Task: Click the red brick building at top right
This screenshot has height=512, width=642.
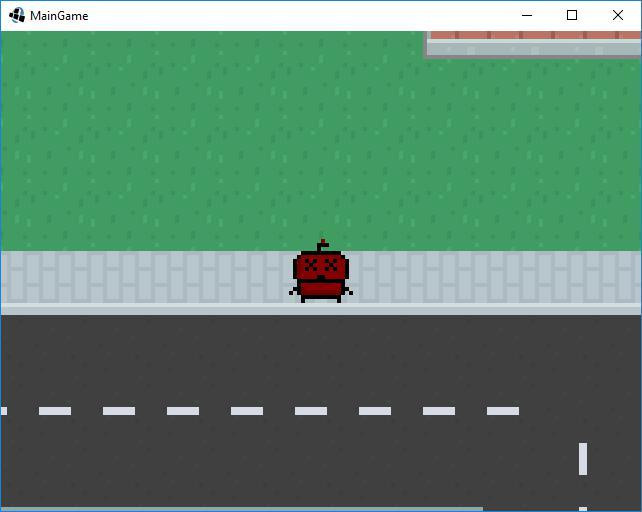Action: [x=533, y=44]
